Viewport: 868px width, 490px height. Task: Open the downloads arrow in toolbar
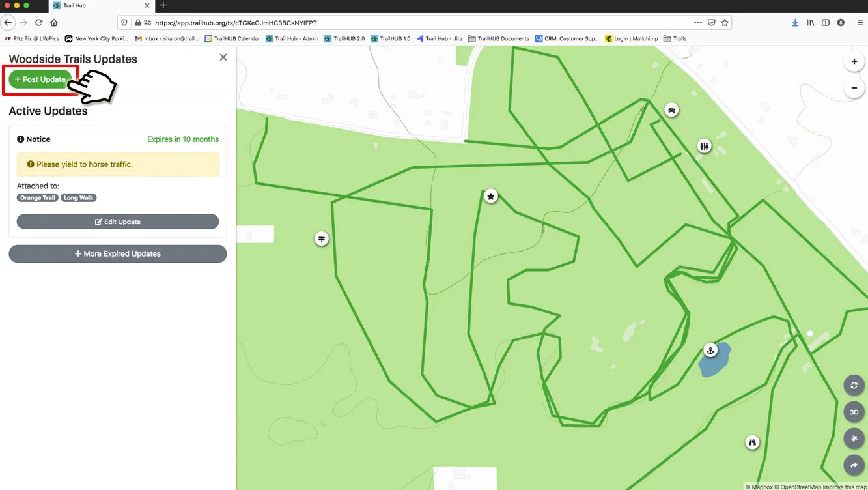point(795,23)
